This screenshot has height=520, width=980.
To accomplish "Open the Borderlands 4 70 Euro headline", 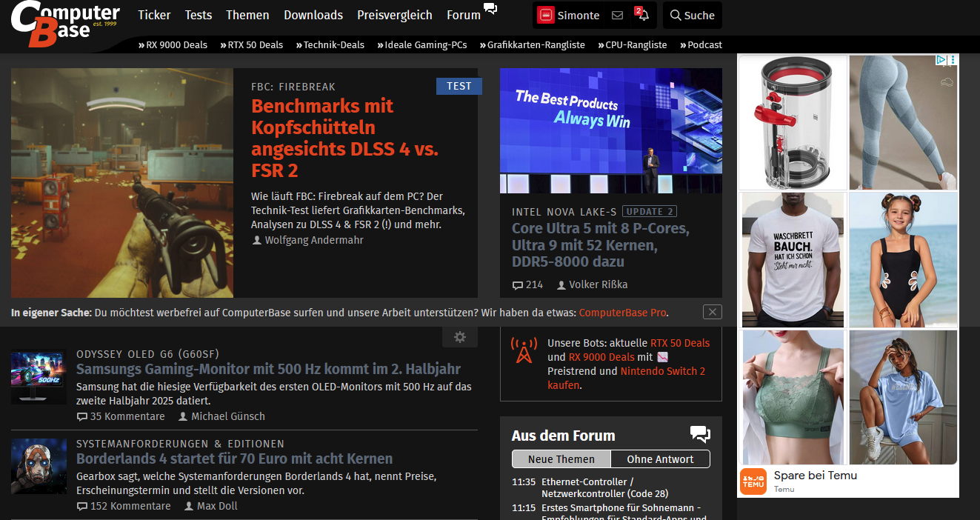I will pyautogui.click(x=234, y=459).
